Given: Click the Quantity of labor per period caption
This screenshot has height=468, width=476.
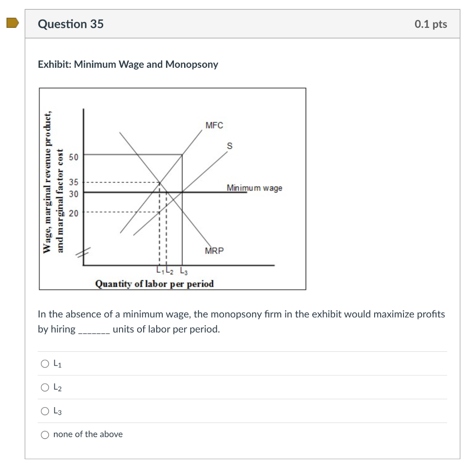Looking at the screenshot, I should [154, 284].
